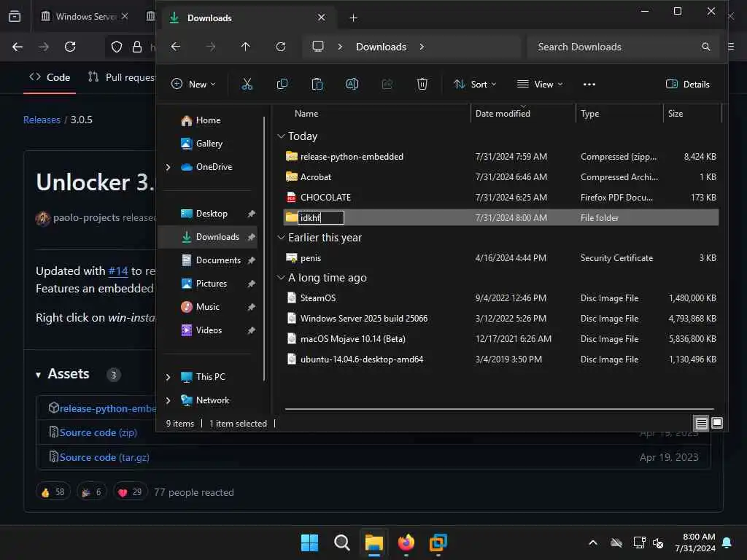Viewport: 747px width, 560px height.
Task: Click the Copy icon in Explorer toolbar
Action: click(x=282, y=85)
